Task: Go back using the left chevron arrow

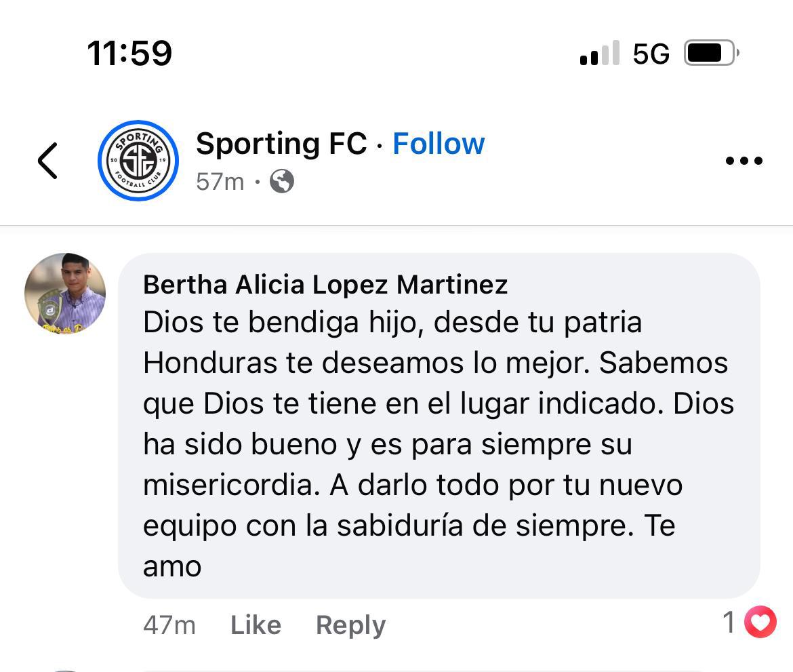Action: (47, 160)
